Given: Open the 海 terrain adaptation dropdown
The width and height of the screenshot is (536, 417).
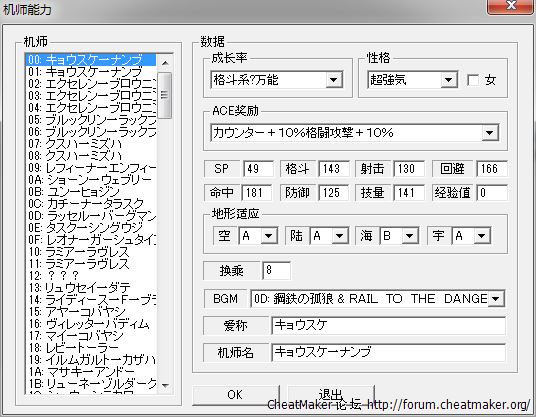Looking at the screenshot, I should click(410, 236).
